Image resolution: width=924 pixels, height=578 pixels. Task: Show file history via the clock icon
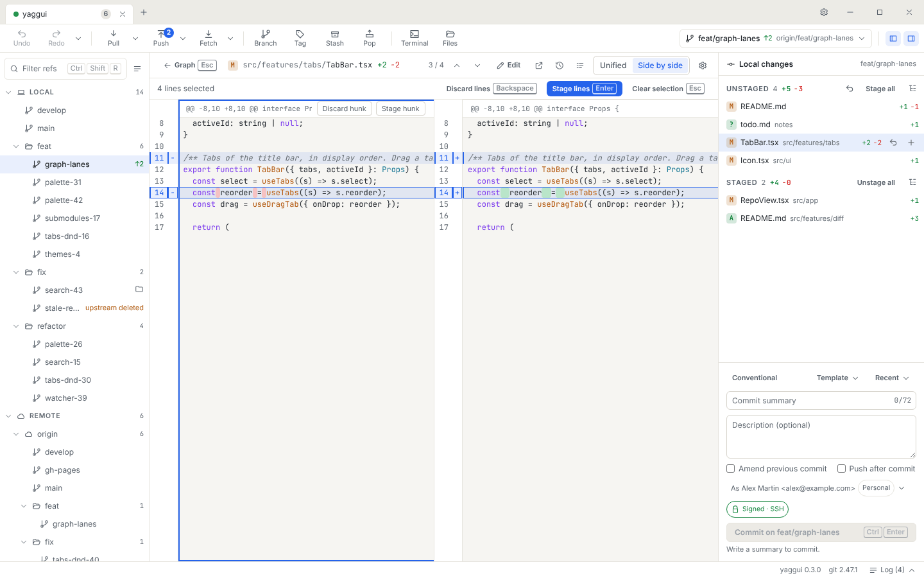[560, 66]
